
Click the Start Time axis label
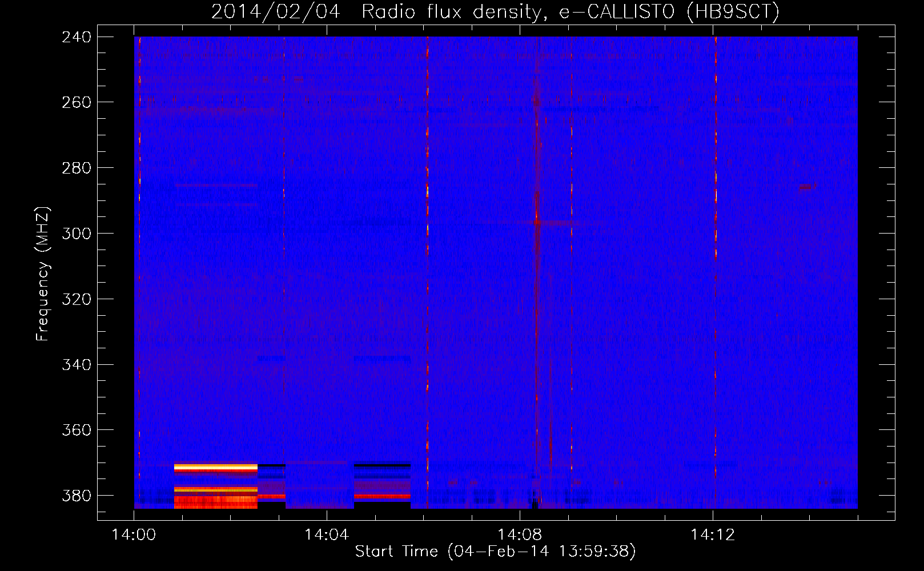(x=495, y=552)
